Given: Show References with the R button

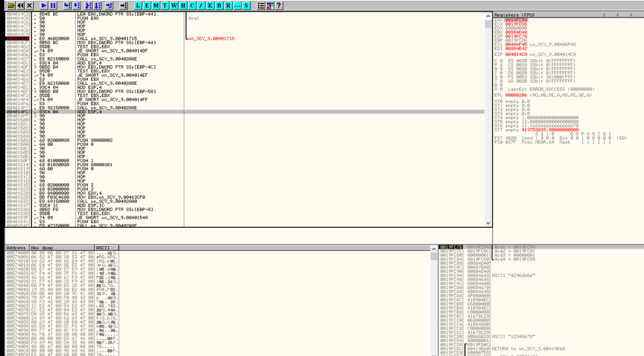Looking at the screenshot, I should click(228, 5).
